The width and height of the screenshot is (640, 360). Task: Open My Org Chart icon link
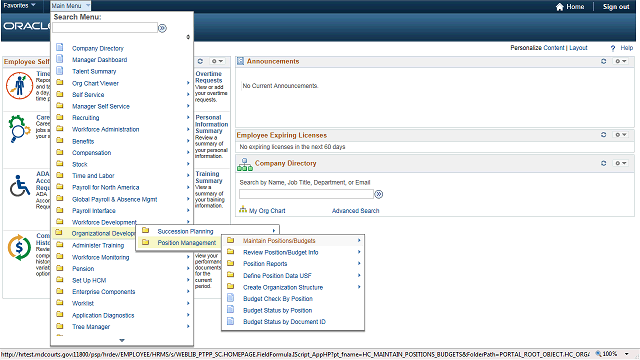(243, 210)
